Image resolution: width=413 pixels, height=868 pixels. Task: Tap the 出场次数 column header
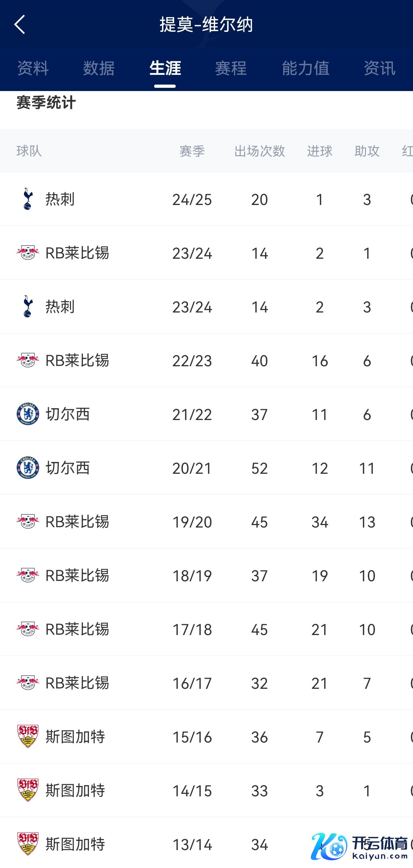260,151
